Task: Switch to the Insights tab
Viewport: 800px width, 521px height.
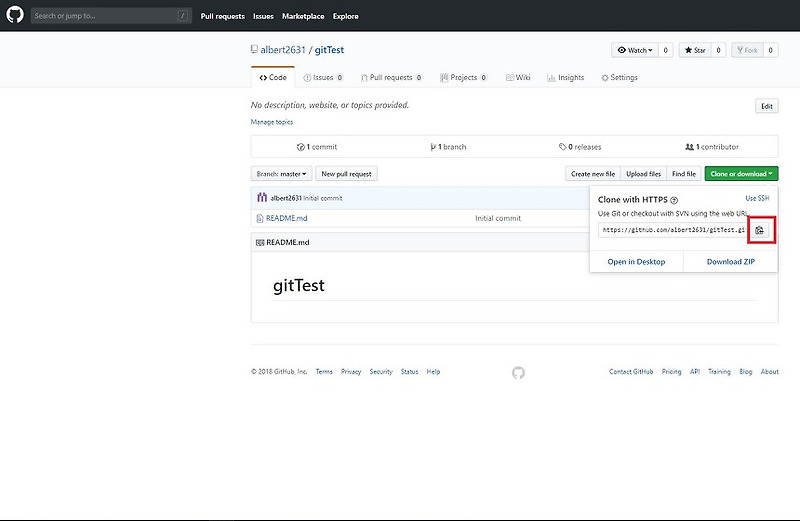Action: (x=565, y=78)
